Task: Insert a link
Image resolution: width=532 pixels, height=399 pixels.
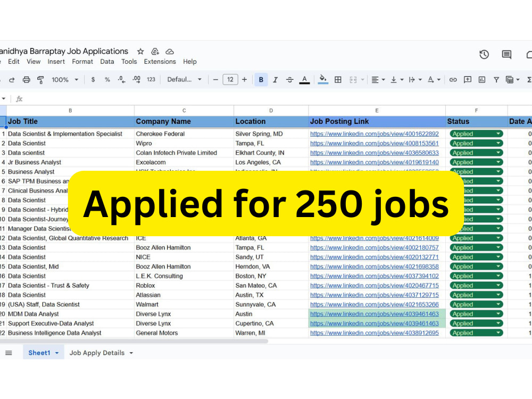Action: click(453, 80)
